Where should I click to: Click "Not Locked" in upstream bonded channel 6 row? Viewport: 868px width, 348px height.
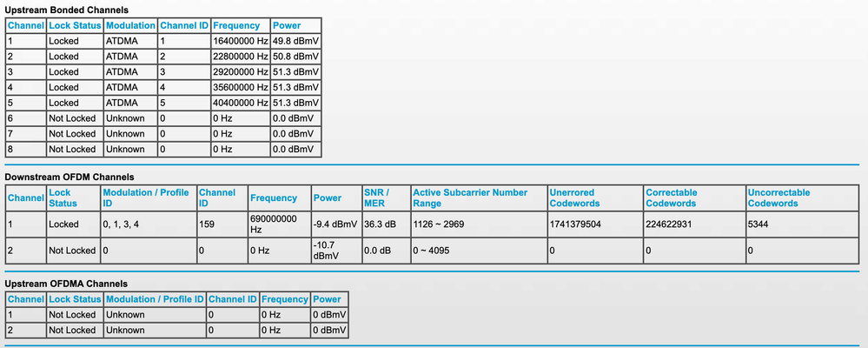coord(72,118)
